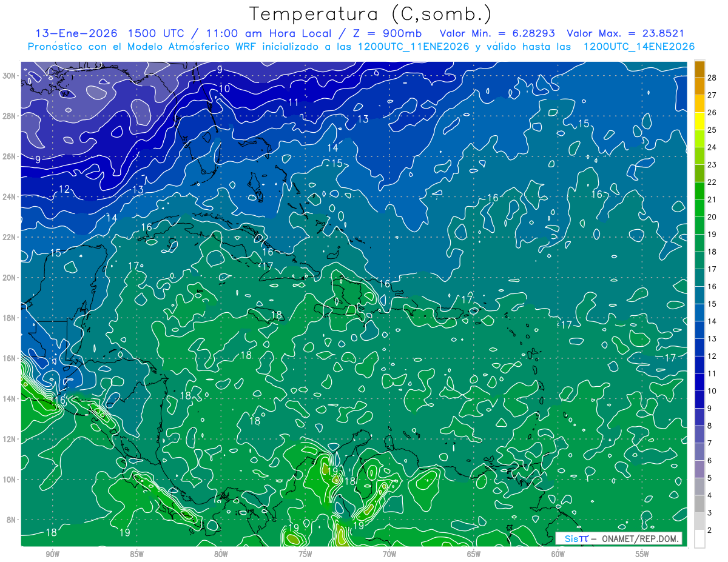Click the legend scale label "22"
Screen dimensions: 728x562
712,182
